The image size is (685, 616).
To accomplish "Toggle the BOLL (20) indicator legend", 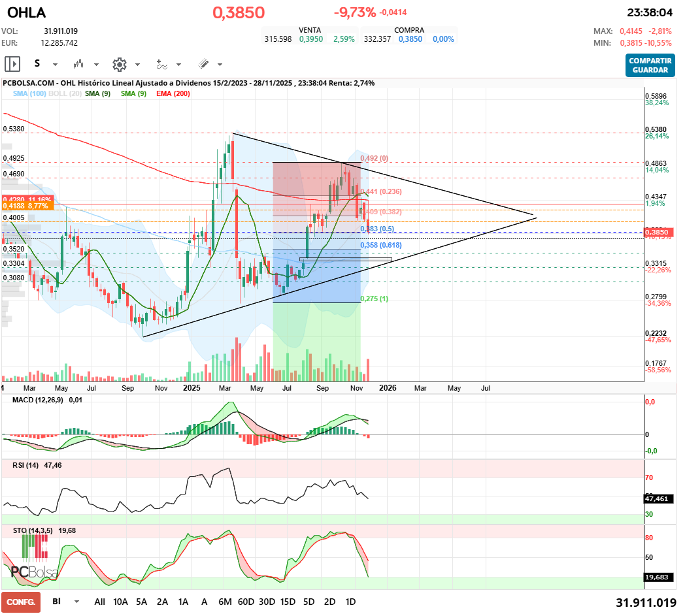I will [64, 94].
